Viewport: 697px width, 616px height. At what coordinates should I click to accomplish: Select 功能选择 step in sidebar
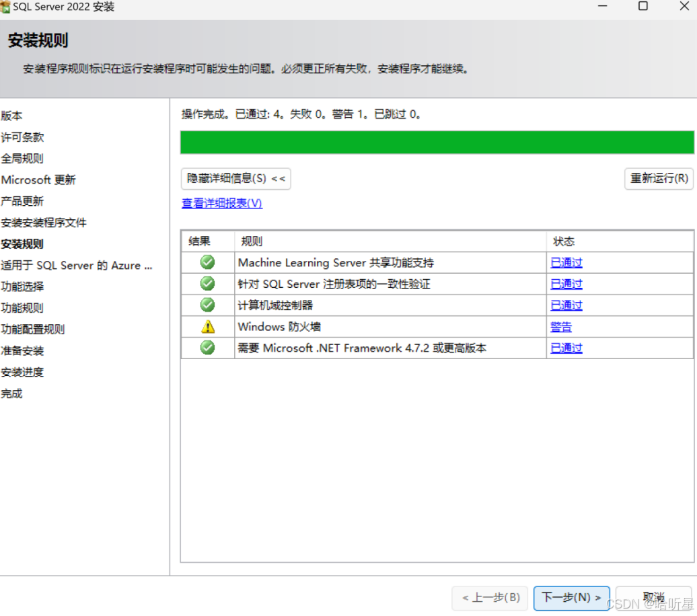coord(22,286)
